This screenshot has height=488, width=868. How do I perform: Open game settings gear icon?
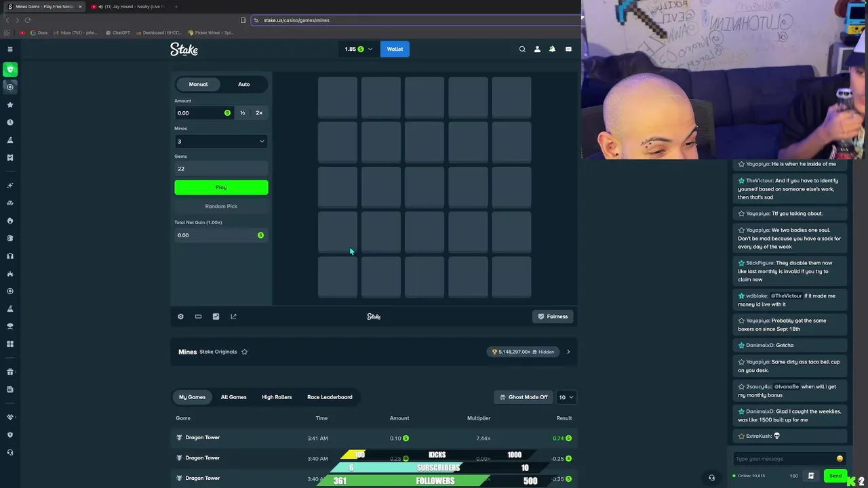click(x=180, y=317)
